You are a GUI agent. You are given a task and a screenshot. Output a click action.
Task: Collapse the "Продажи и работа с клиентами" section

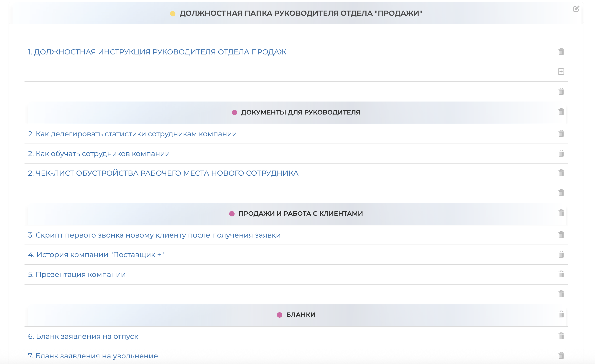(x=301, y=213)
